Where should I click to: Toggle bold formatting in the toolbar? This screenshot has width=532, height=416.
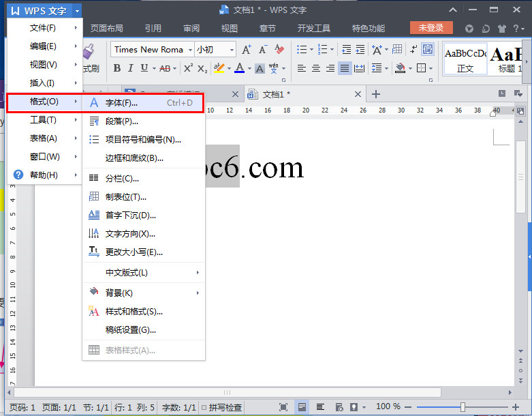[117, 68]
